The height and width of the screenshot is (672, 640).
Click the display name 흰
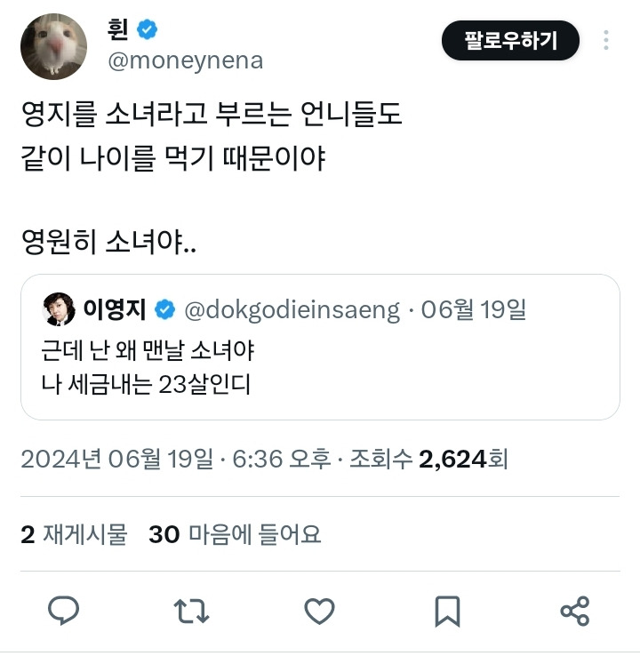[118, 29]
